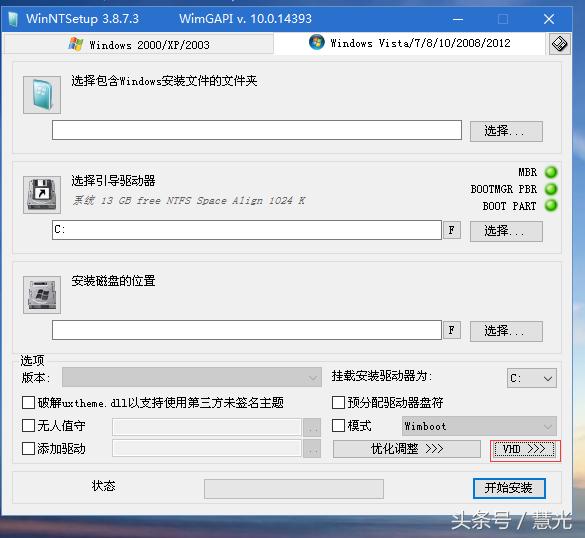Enable the 添加驱动 add drivers checkbox
Viewport: 585px width, 538px height.
(28, 448)
